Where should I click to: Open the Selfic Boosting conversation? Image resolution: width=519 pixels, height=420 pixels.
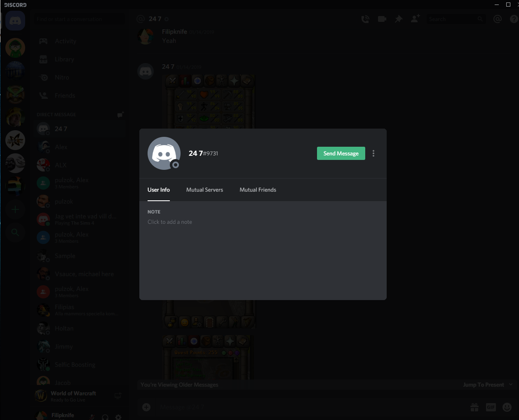coord(80,365)
